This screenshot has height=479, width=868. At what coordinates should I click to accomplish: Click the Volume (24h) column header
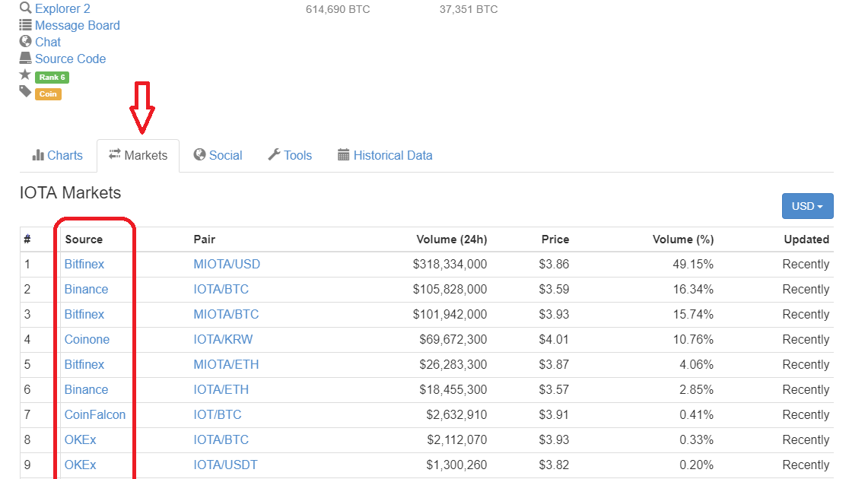[x=451, y=239]
